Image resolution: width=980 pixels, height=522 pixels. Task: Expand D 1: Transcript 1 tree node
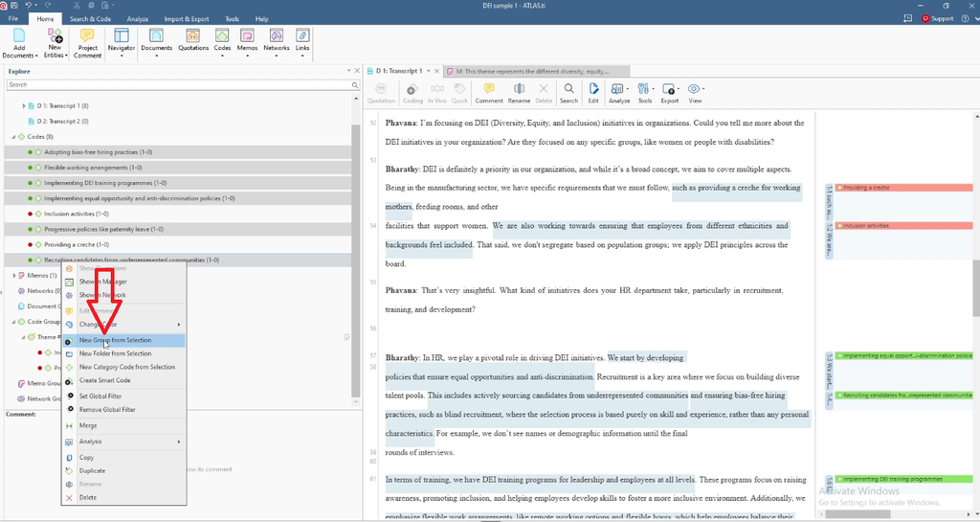point(24,105)
